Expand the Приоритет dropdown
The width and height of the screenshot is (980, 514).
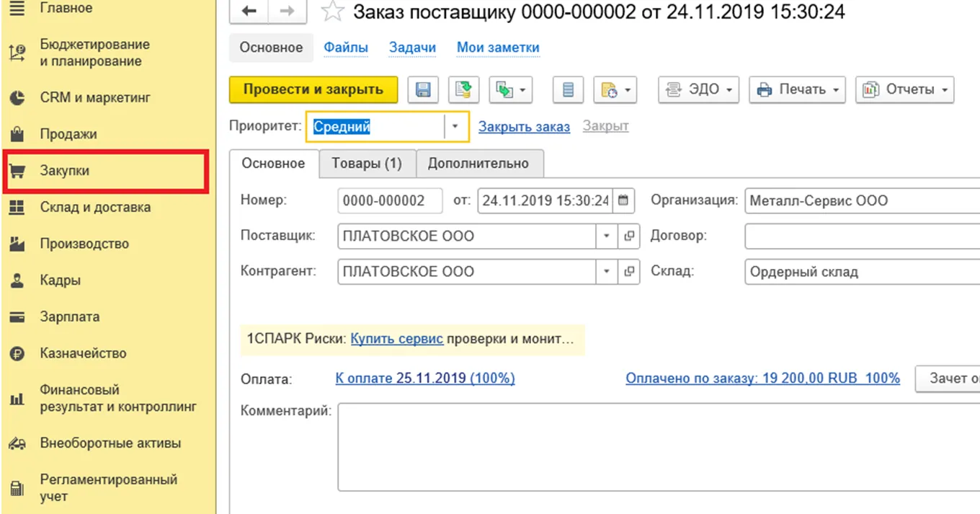point(455,126)
